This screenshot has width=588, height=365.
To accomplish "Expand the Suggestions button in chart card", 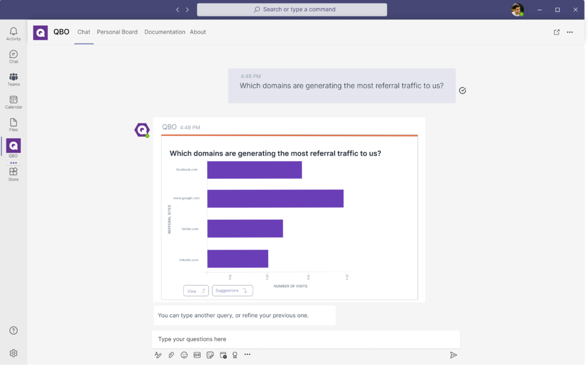I will pyautogui.click(x=232, y=290).
